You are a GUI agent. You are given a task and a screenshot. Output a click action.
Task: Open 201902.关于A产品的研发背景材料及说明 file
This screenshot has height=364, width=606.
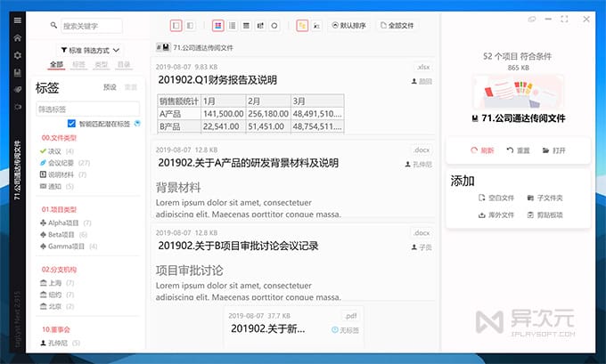[x=248, y=163]
